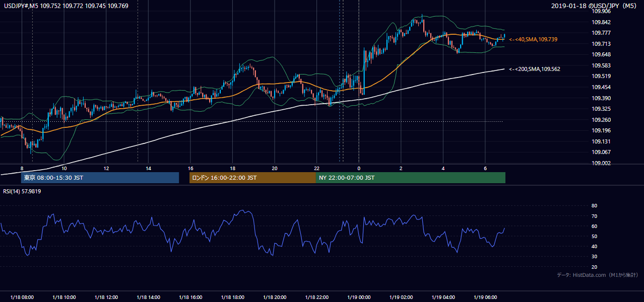The image size is (644, 302).
Task: Click price axis value 109.454
Action: coord(601,87)
